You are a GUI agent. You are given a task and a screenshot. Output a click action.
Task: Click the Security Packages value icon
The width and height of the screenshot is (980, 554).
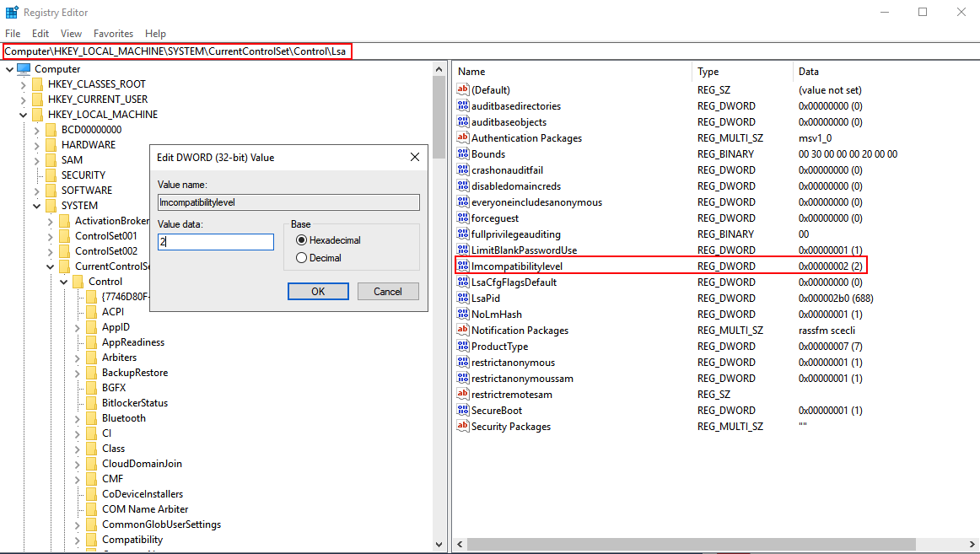(462, 426)
